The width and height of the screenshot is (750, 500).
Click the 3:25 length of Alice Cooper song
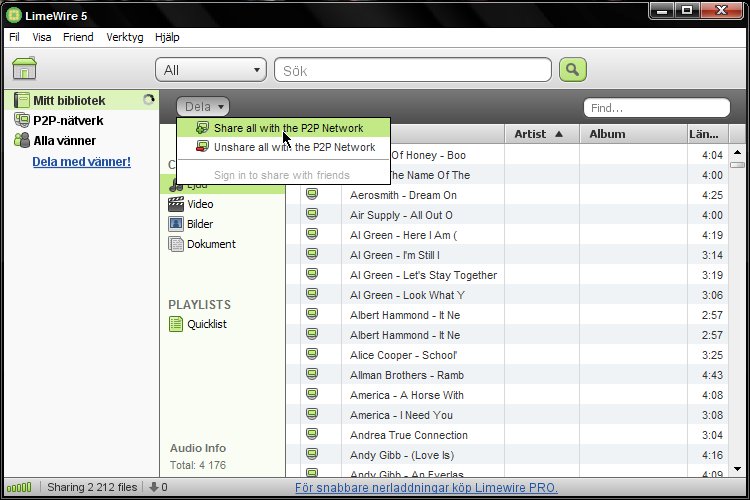tap(712, 355)
